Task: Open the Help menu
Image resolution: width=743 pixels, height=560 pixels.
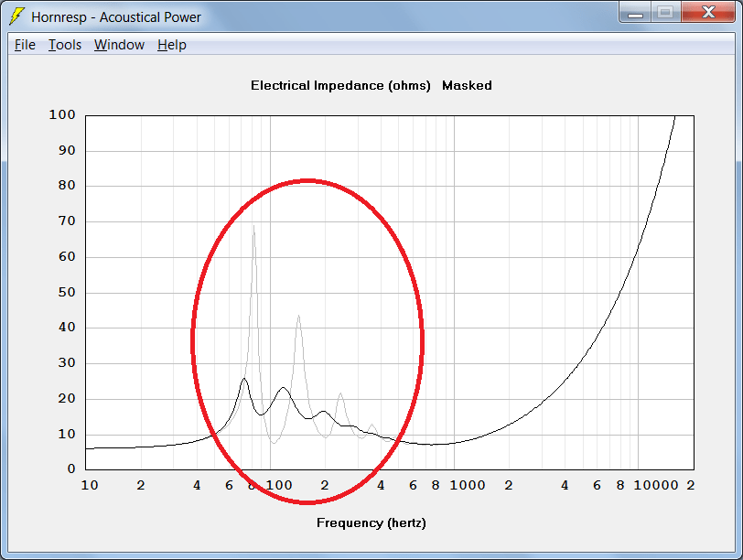Action: (x=171, y=45)
